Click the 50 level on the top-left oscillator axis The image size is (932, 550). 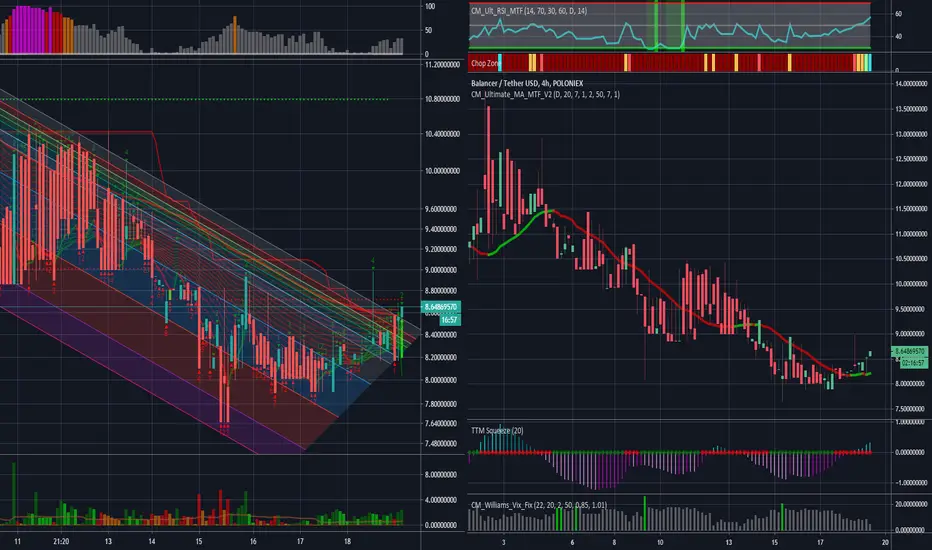[x=428, y=30]
